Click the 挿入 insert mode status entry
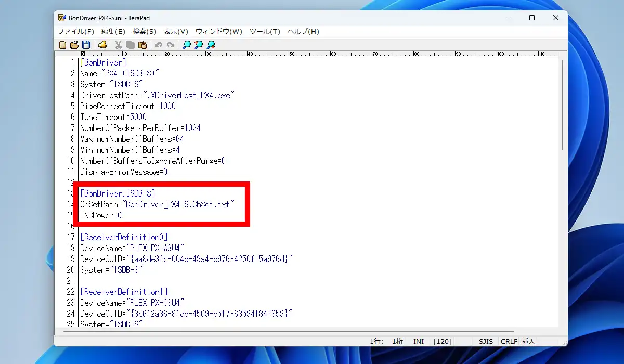This screenshot has width=624, height=364. click(528, 342)
